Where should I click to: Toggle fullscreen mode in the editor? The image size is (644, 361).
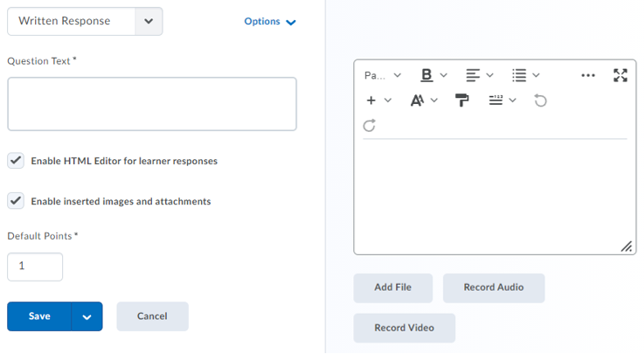[x=620, y=75]
